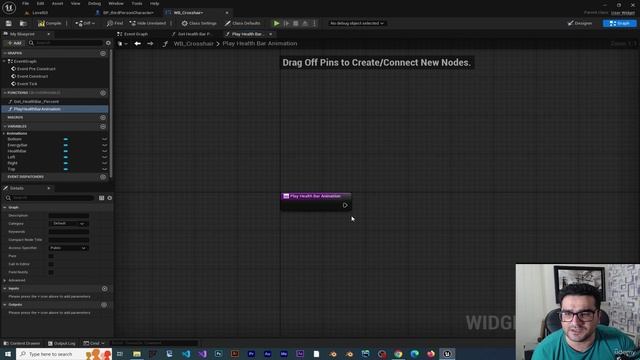Image resolution: width=640 pixels, height=360 pixels.
Task: Compile the WB_Crosshair blueprint
Action: (x=49, y=23)
